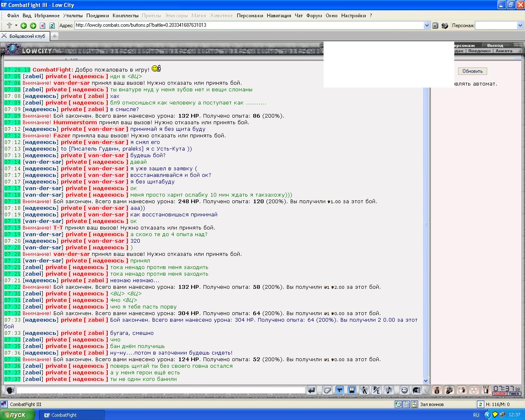Click the LowCity emblem logo
Screen dimensions: 525x420
tap(12, 49)
